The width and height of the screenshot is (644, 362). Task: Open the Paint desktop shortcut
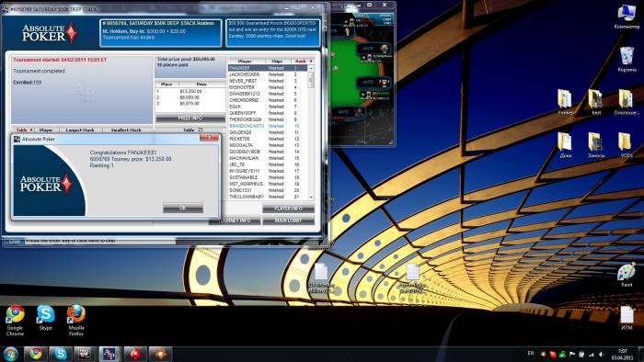[x=627, y=275]
